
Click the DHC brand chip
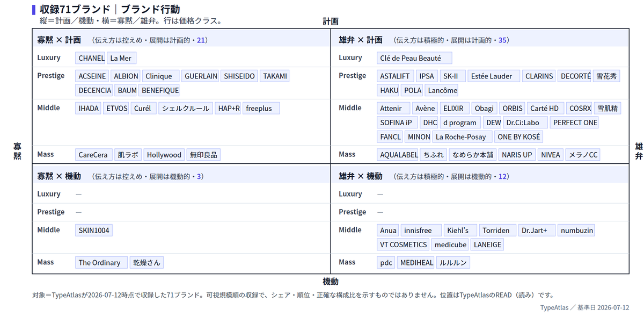[x=429, y=123]
